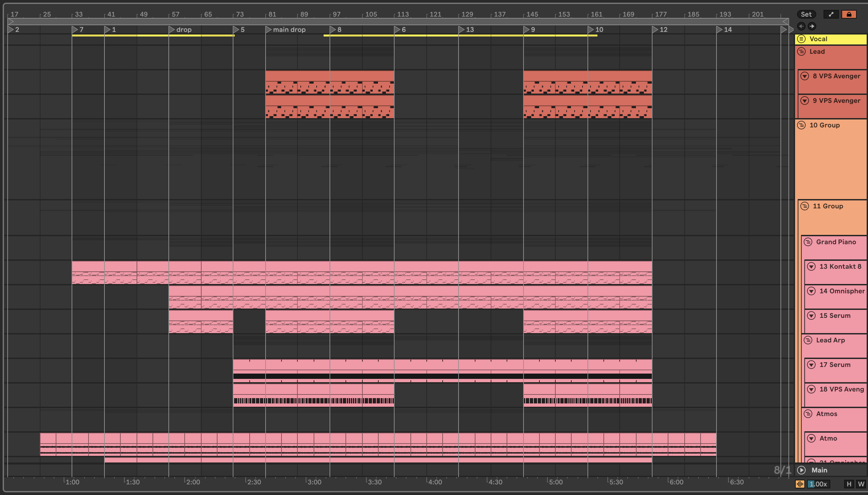Toggle the optimize arrangement width W button
This screenshot has width=868, height=495.
click(861, 484)
